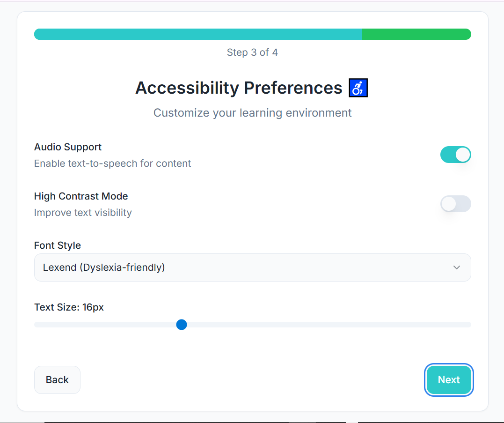Click the green section of the progress bar
Image resolution: width=504 pixels, height=423 pixels.
click(416, 34)
